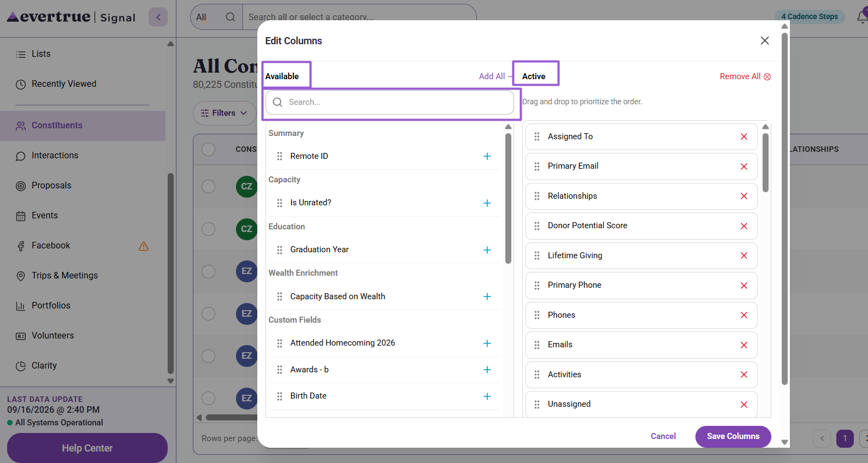
Task: Remove the Lifetime Giving active column
Action: pyautogui.click(x=743, y=256)
